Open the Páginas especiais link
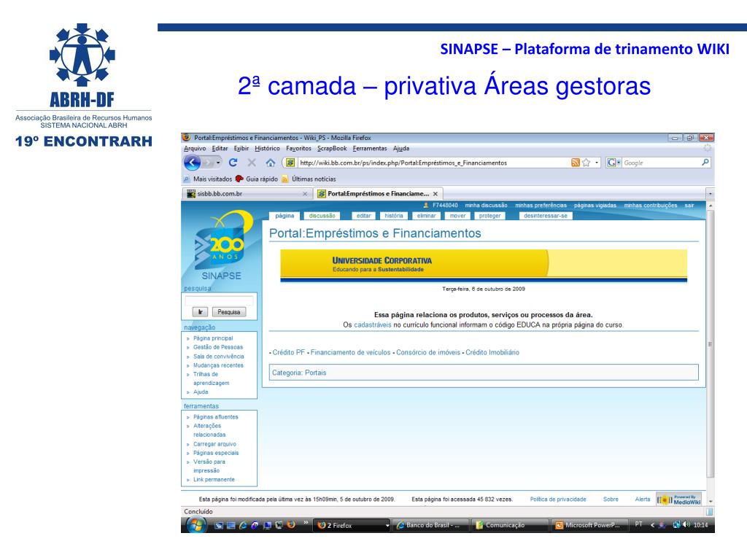The height and width of the screenshot is (560, 747). click(x=216, y=453)
